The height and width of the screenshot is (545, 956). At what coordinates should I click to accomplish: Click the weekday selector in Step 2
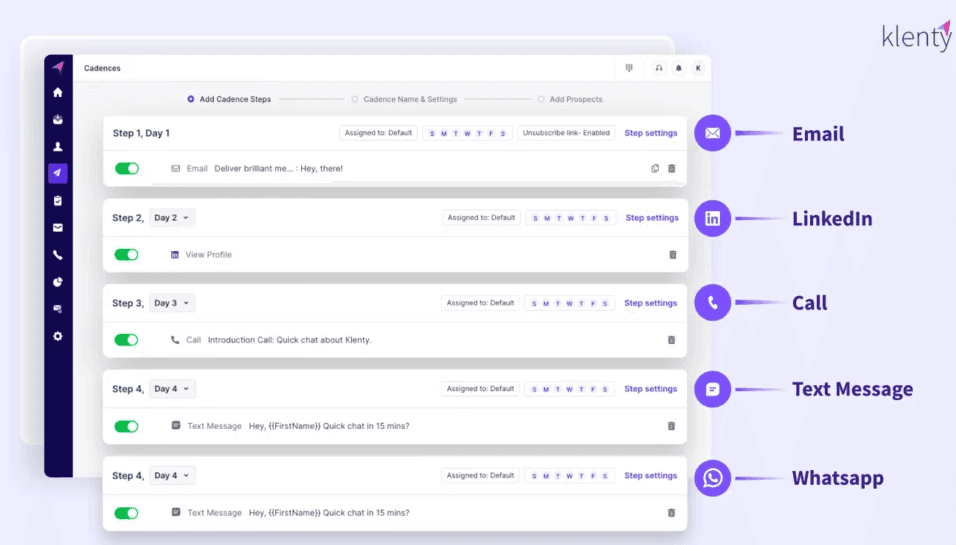click(x=571, y=218)
